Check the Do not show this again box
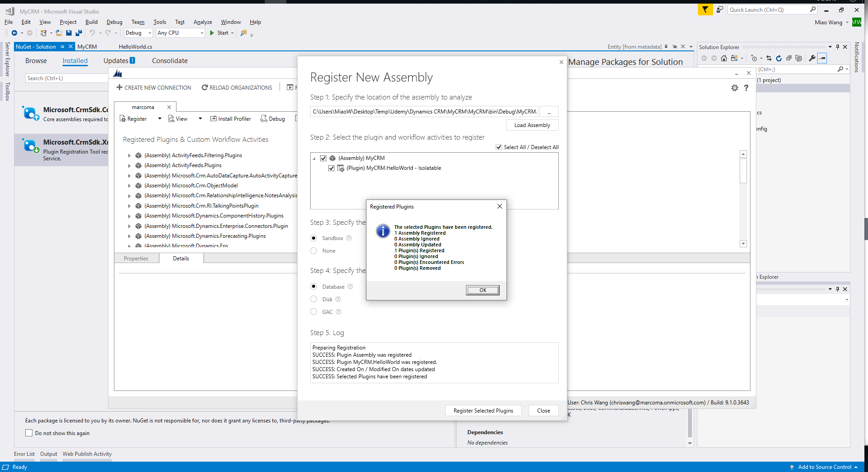868x472 pixels. (x=29, y=433)
